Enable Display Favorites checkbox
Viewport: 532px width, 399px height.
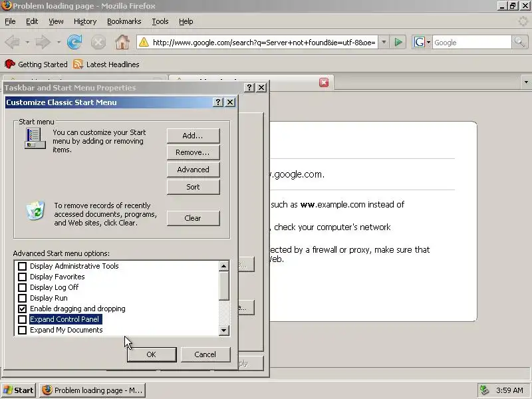coord(22,277)
